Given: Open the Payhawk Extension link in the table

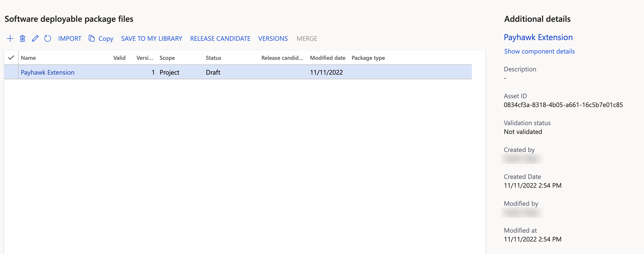Looking at the screenshot, I should click(47, 72).
